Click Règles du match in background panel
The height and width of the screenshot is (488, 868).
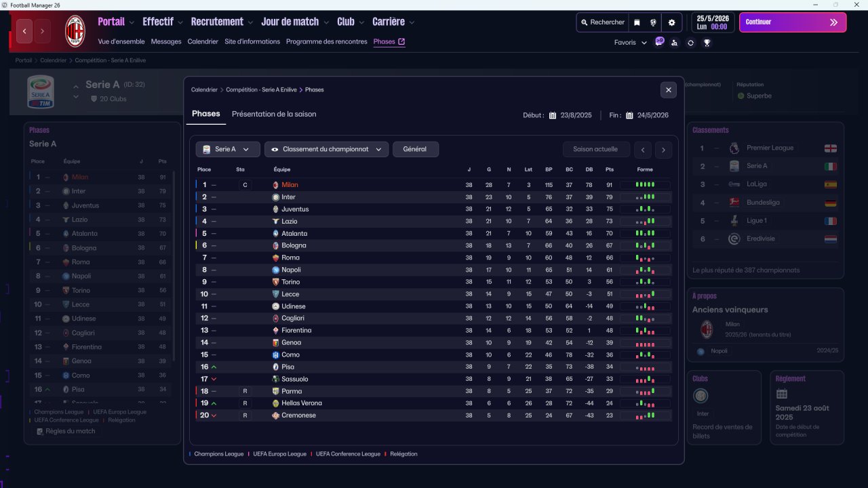[x=66, y=431]
